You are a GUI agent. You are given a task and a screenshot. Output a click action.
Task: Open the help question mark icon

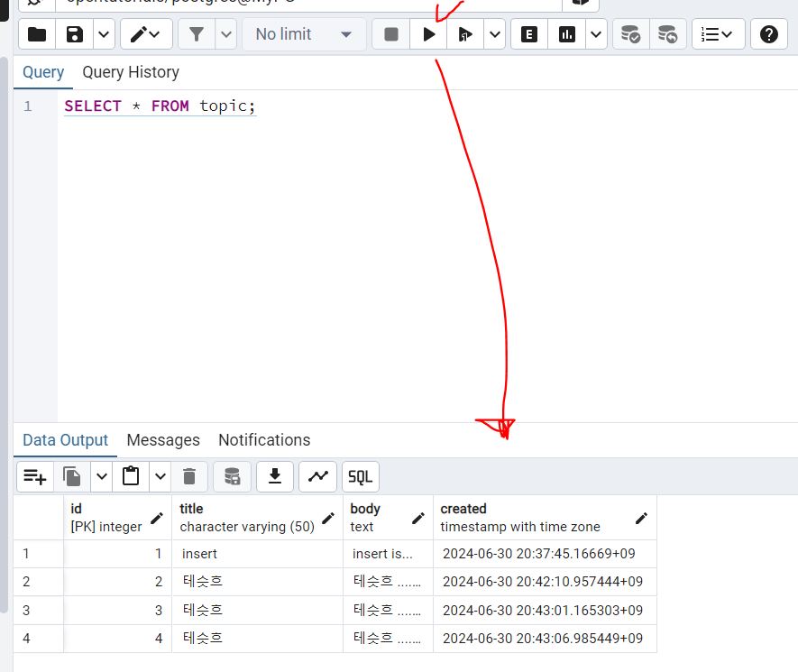point(768,34)
